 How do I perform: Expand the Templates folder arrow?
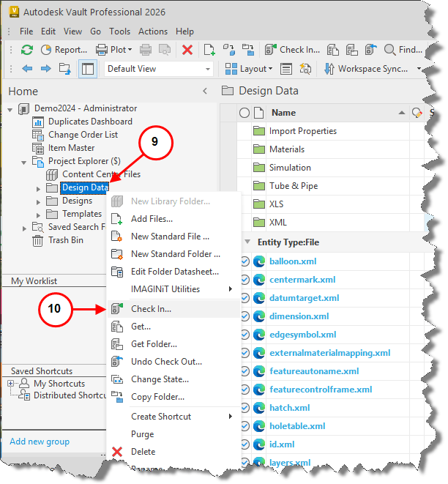(38, 215)
